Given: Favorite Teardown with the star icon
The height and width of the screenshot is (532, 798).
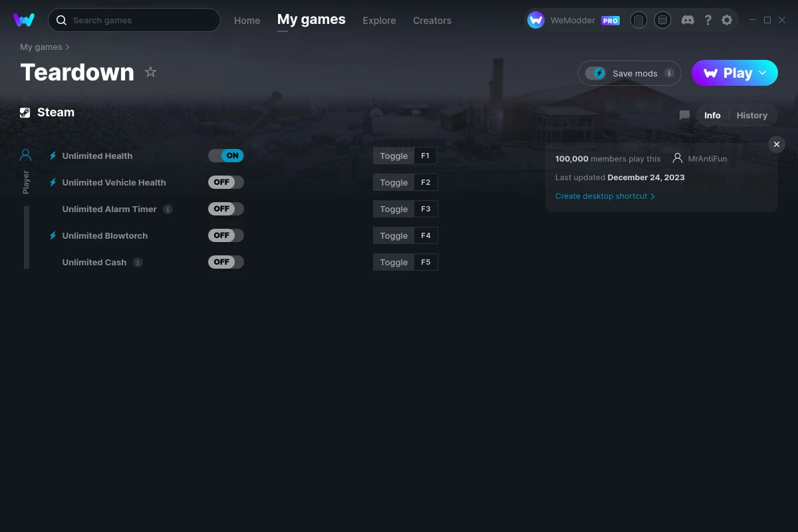Looking at the screenshot, I should point(151,72).
